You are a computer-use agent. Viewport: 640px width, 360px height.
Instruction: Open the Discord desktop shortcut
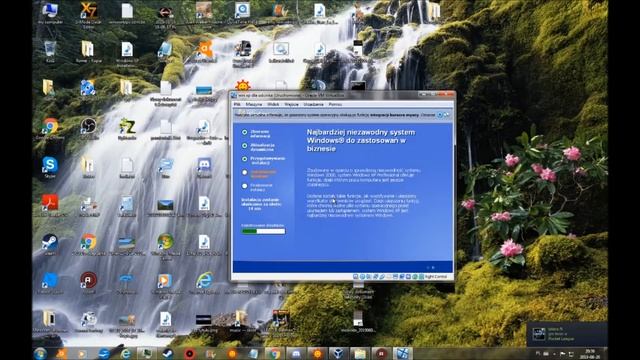(x=204, y=165)
